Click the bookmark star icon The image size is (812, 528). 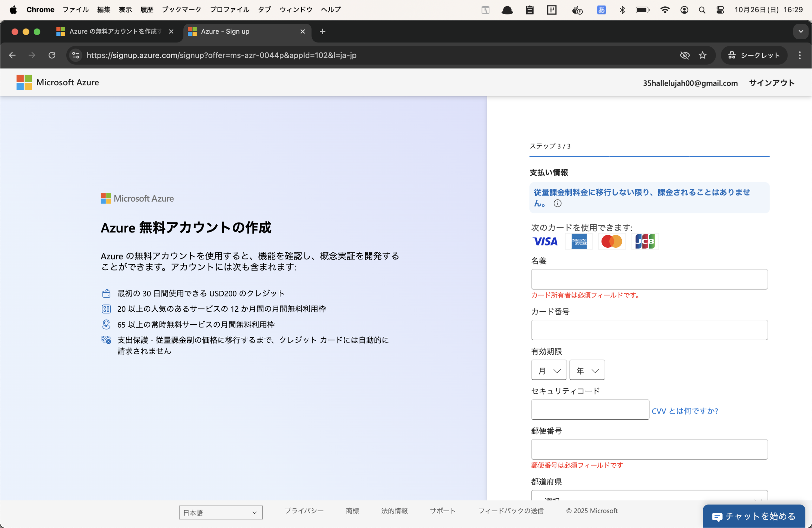(x=702, y=55)
